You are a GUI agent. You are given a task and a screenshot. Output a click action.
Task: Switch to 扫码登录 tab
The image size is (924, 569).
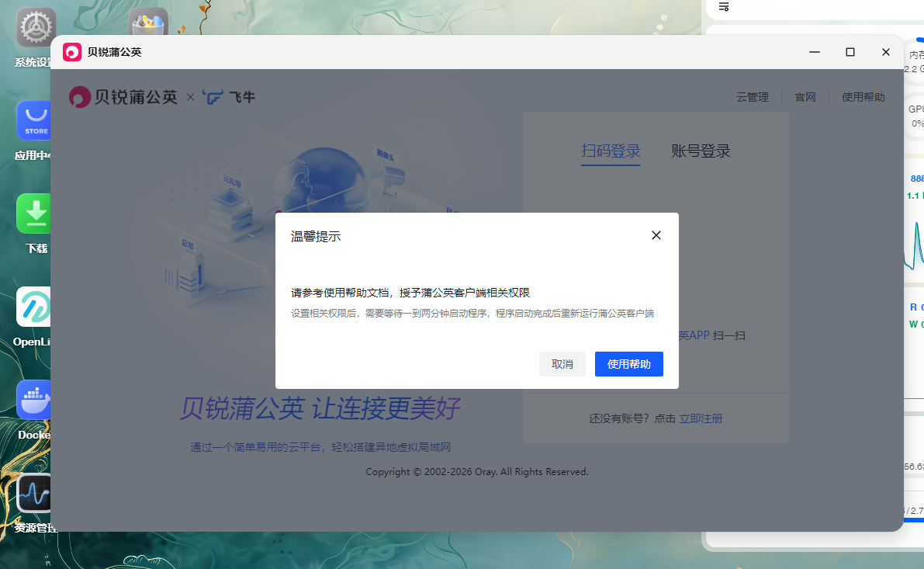coord(611,151)
